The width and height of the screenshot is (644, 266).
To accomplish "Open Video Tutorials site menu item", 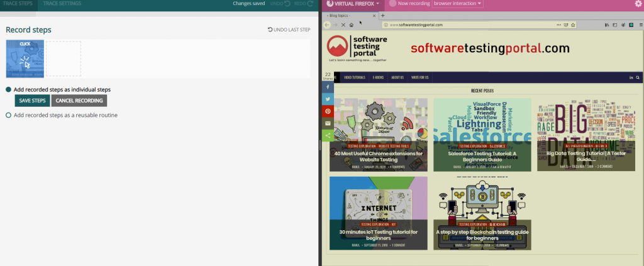I will (x=355, y=77).
